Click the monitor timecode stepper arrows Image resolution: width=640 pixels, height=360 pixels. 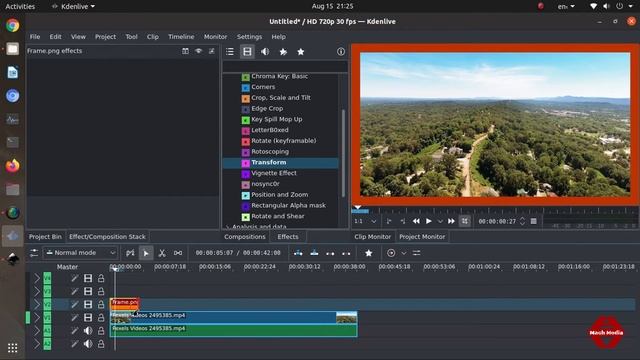[522, 221]
